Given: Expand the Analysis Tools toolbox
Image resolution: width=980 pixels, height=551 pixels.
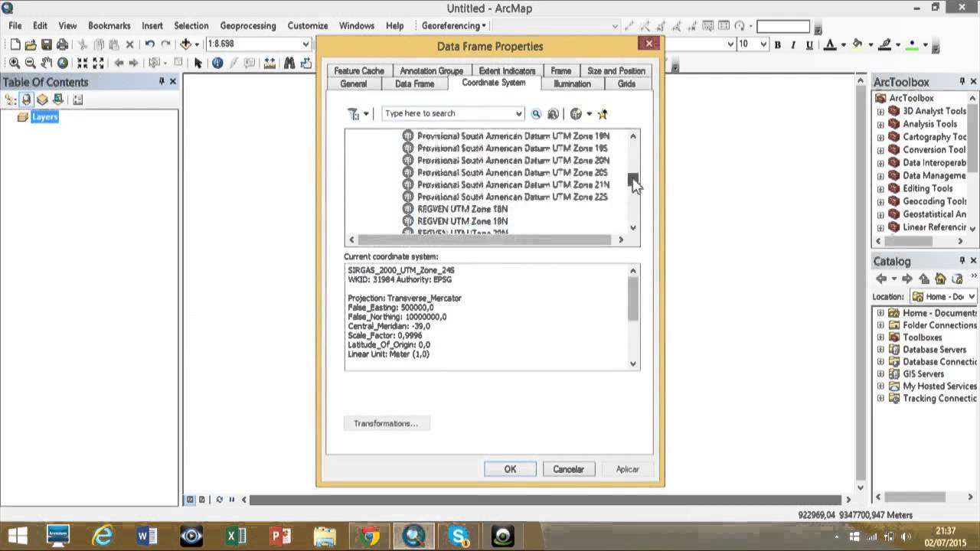Looking at the screenshot, I should (880, 124).
